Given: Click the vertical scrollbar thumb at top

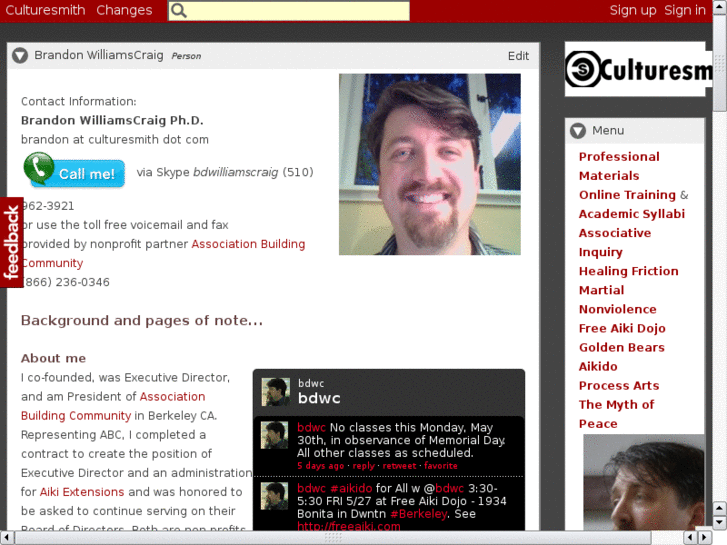Looking at the screenshot, I should [720, 61].
